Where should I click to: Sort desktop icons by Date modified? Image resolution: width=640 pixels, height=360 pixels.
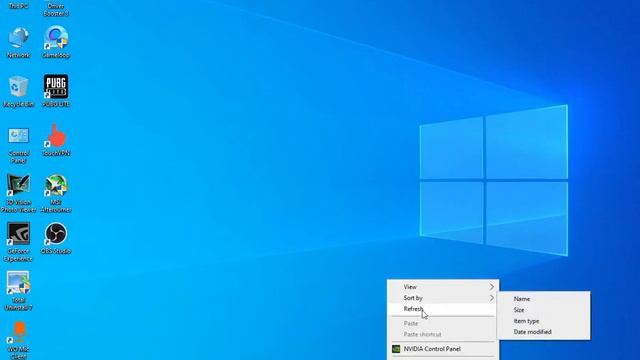(544, 332)
